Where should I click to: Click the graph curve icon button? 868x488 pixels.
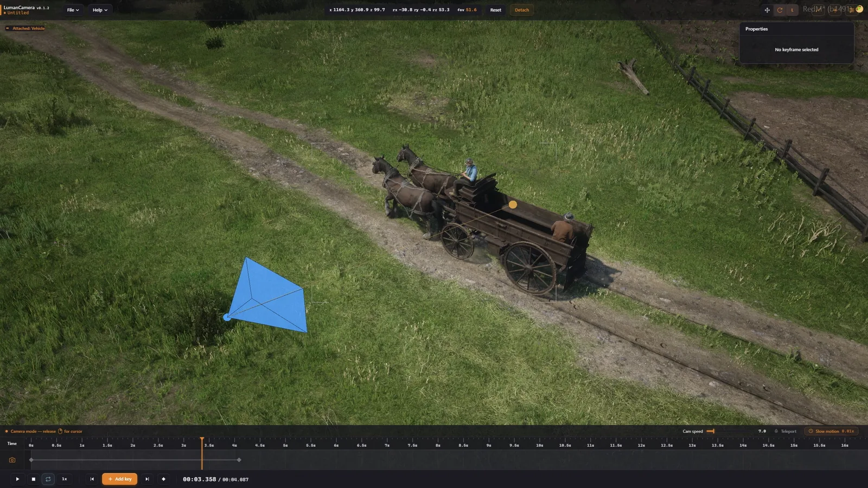pyautogui.click(x=819, y=10)
